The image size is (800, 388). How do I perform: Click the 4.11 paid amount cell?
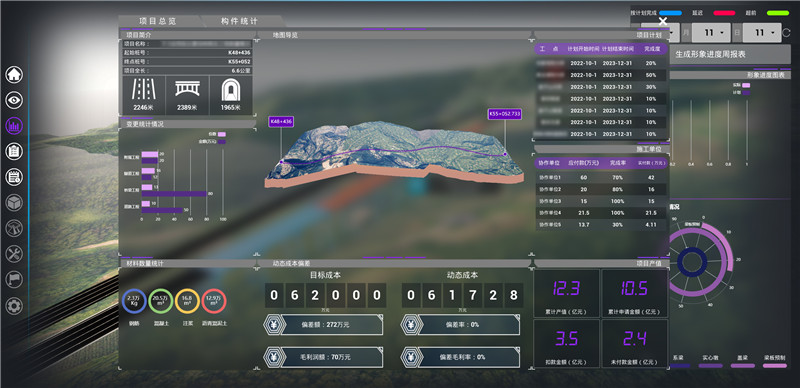pyautogui.click(x=651, y=225)
